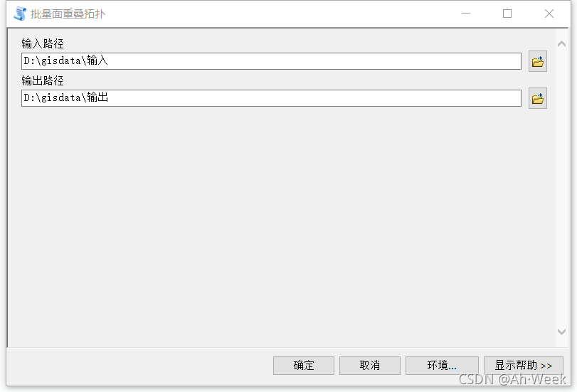Click the 输出路径 text field
Viewport: 577px width, 392px height.
coord(271,98)
